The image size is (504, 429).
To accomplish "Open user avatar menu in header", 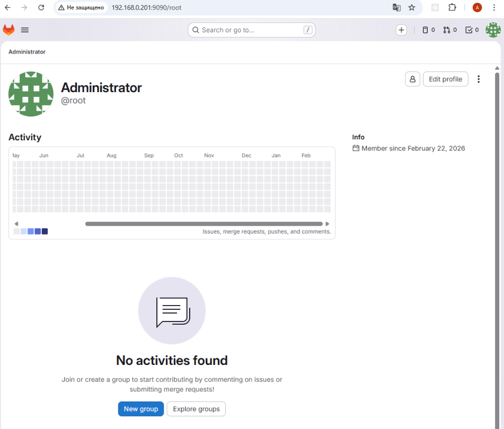I will pos(493,30).
